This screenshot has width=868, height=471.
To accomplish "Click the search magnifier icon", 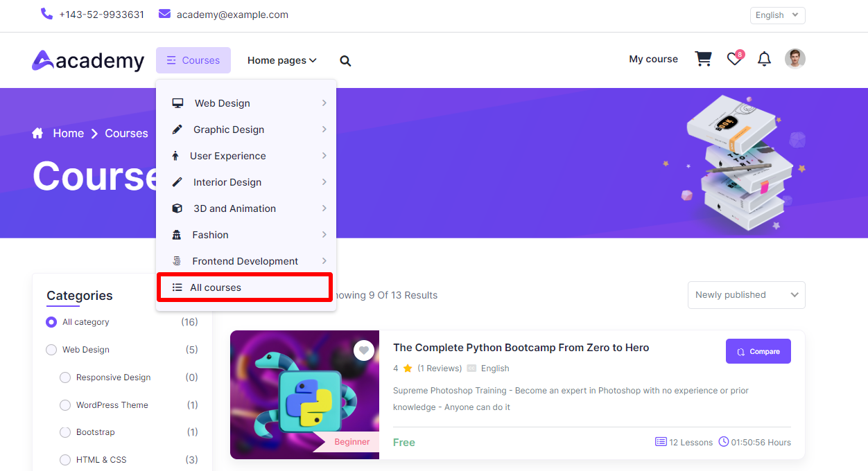I will click(345, 61).
